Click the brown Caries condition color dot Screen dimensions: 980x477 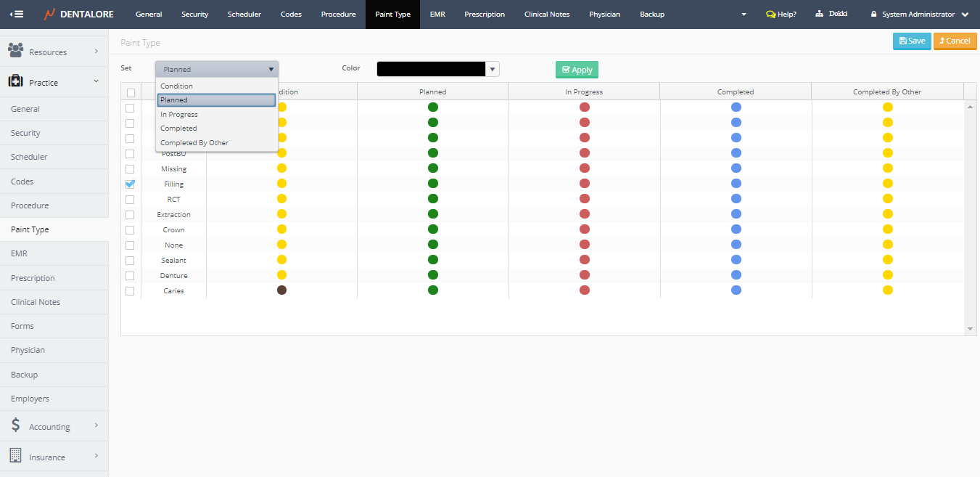(x=281, y=290)
